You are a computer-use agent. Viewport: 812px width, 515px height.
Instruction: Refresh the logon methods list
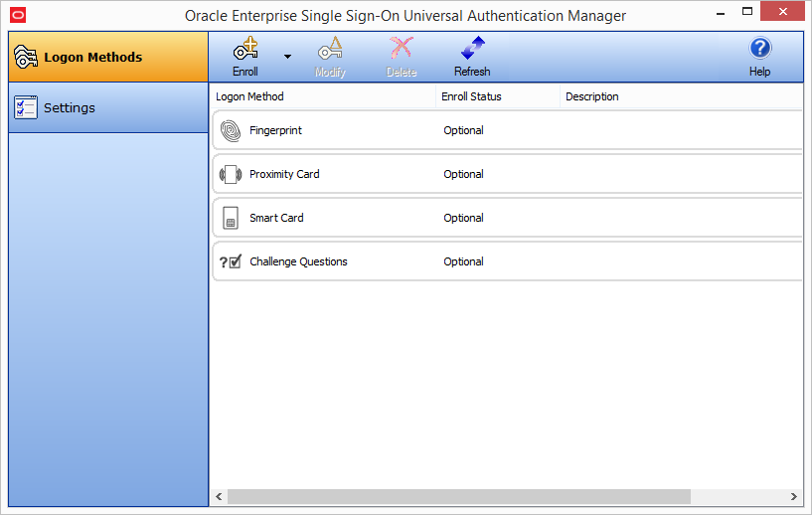click(x=472, y=57)
